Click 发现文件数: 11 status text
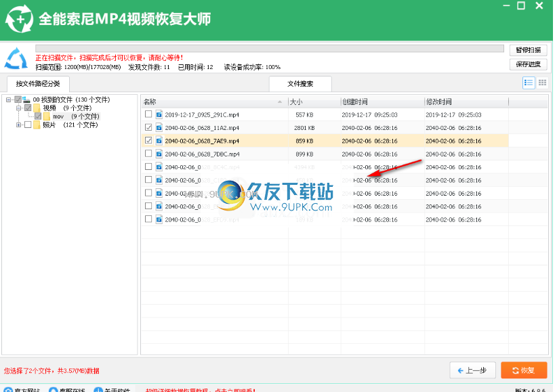This screenshot has width=555, height=392. click(149, 67)
